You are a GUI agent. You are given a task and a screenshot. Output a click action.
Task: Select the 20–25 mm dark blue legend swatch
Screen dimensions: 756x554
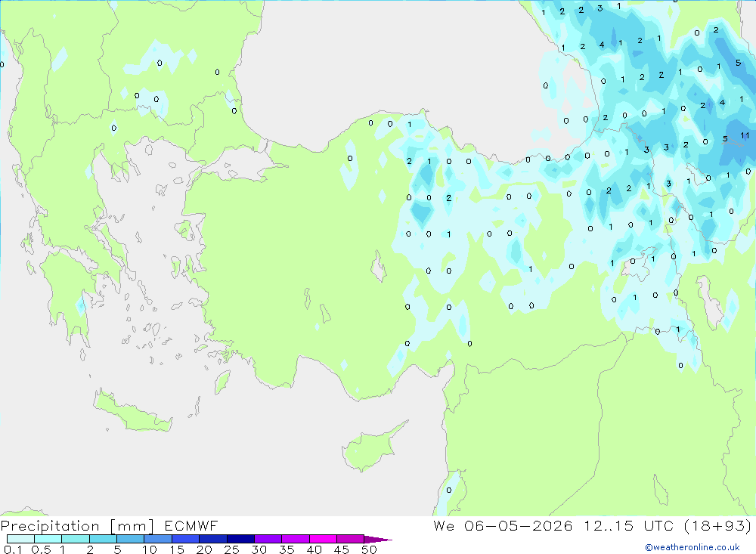coord(212,539)
